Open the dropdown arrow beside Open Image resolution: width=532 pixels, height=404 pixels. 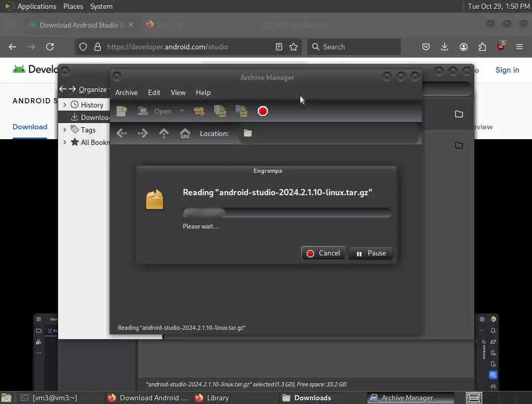(x=182, y=111)
